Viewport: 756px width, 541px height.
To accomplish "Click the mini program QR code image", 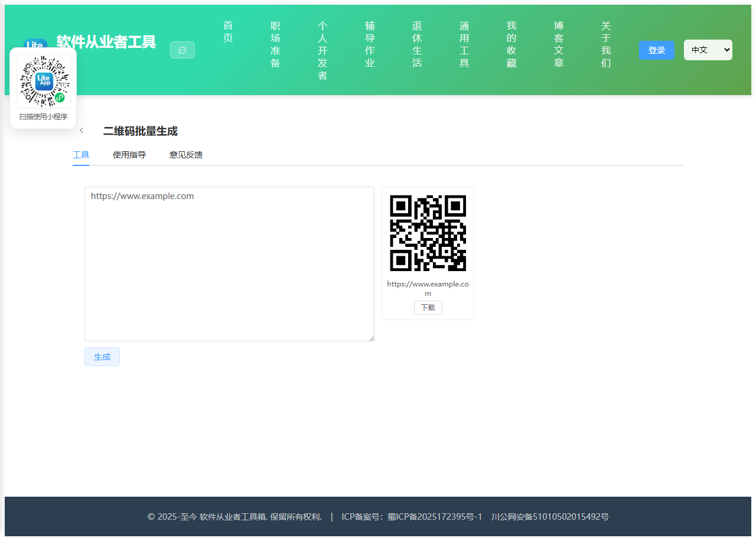I will 44,82.
